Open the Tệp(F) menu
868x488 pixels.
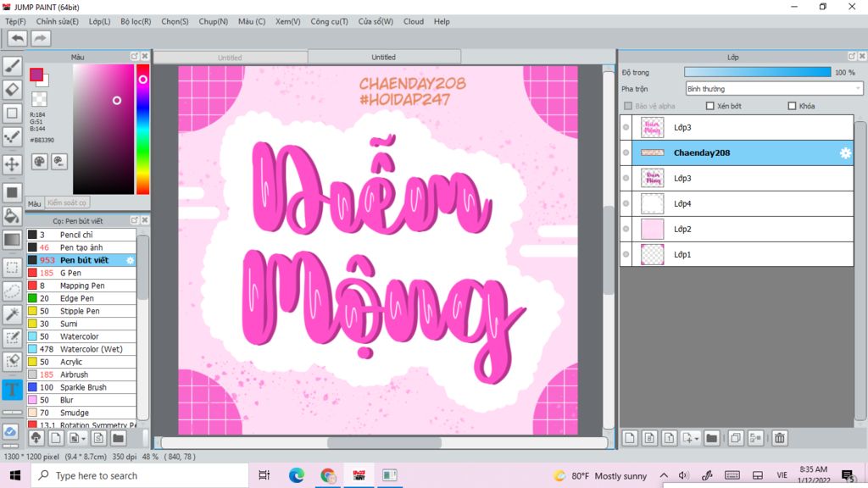15,21
